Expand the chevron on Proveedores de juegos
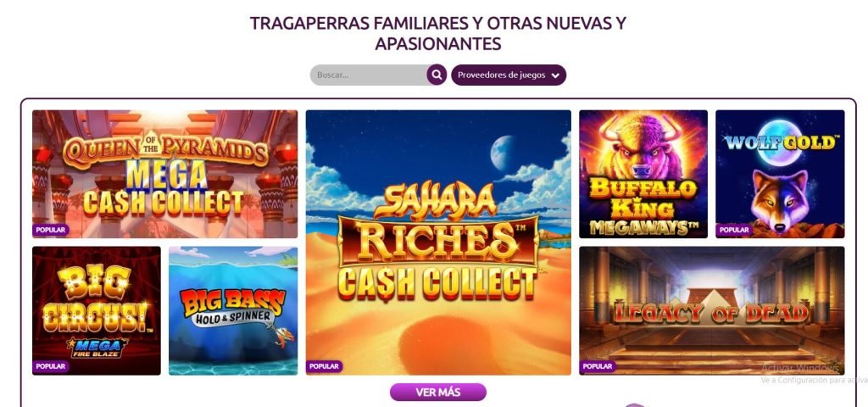Screen dimensions: 868x407 (556, 75)
